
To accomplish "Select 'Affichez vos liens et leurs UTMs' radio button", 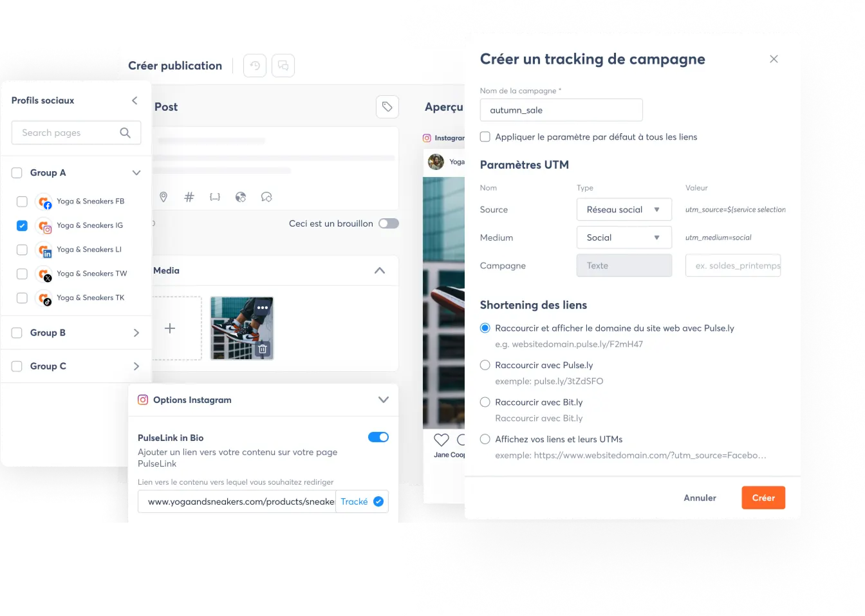I will 485,439.
